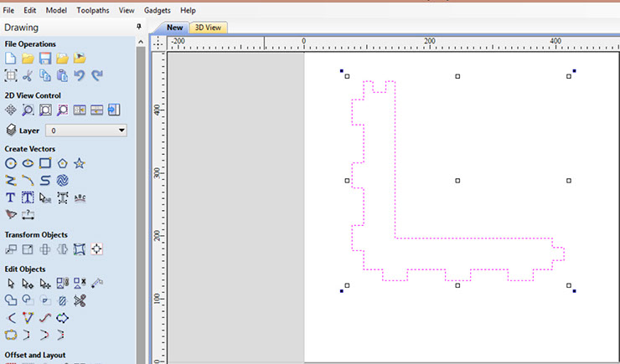Open the Set Size scale tool
620x364 pixels.
(28, 249)
